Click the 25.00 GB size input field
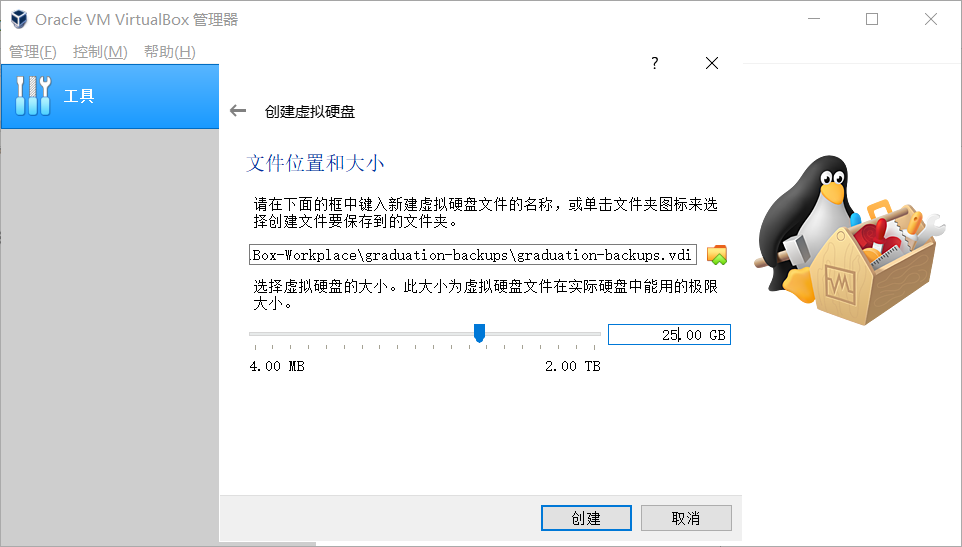 tap(669, 335)
